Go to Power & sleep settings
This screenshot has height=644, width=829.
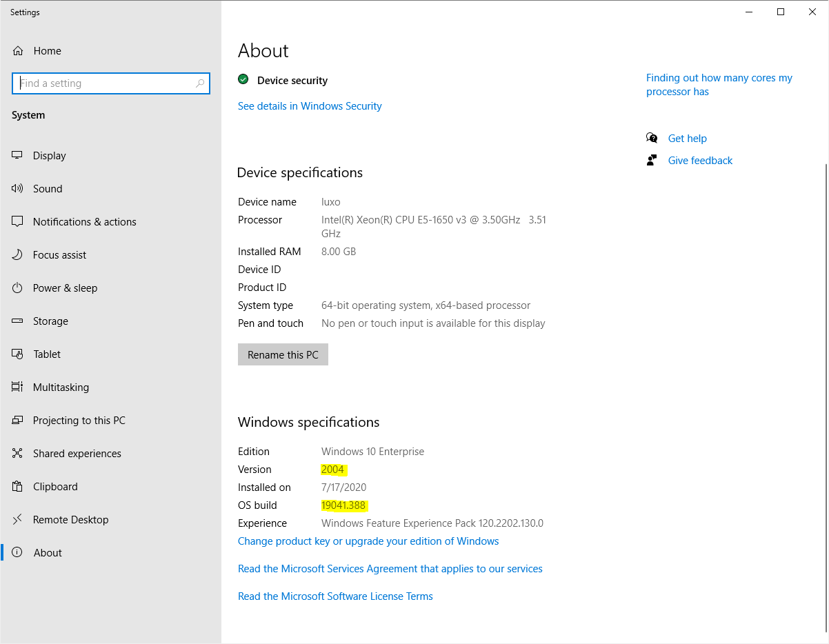coord(65,288)
